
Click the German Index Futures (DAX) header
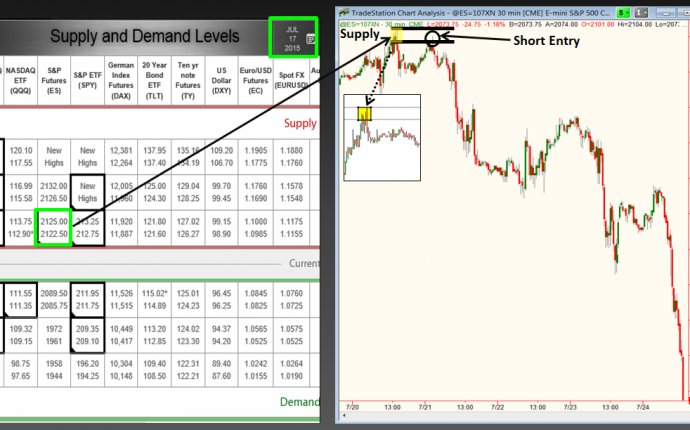tap(121, 81)
